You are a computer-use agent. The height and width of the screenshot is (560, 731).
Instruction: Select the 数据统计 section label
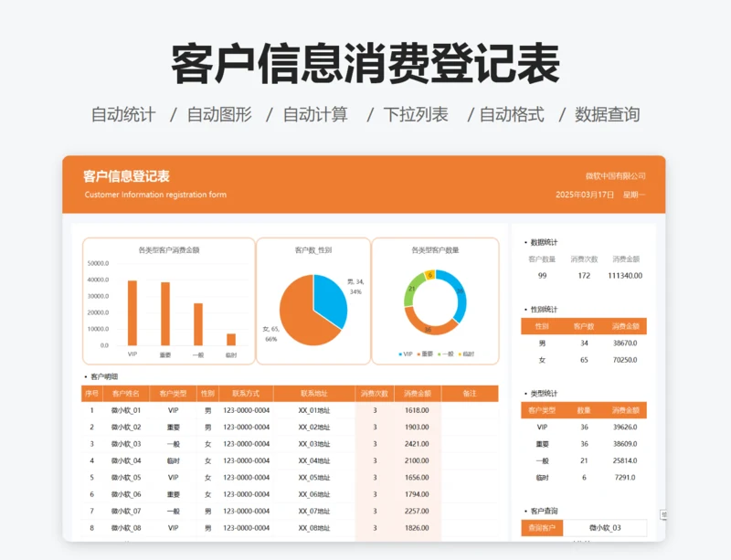coord(544,242)
